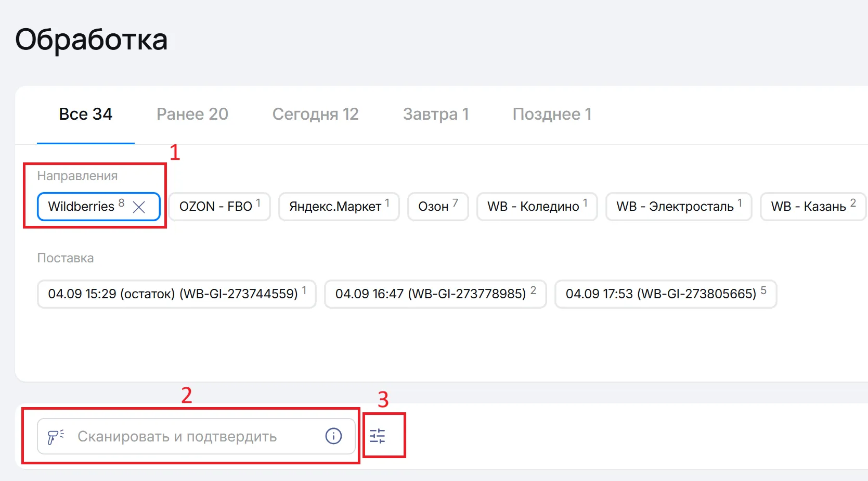The height and width of the screenshot is (481, 868).
Task: Click info icon in scan field
Action: click(333, 436)
